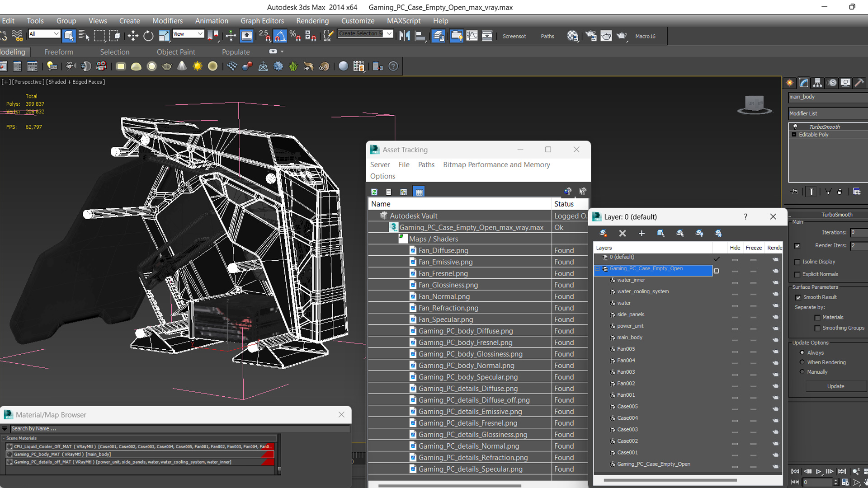Collapse the Gaming_PC_Case_Empty_Open layer
The height and width of the screenshot is (488, 868).
597,269
